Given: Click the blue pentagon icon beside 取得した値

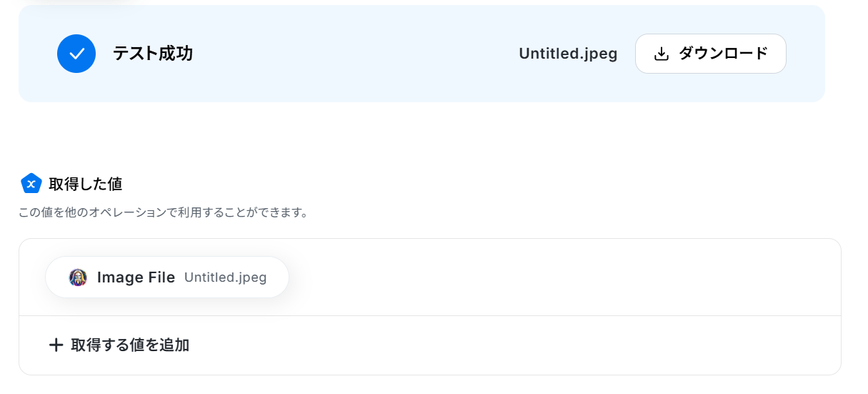Looking at the screenshot, I should point(31,184).
